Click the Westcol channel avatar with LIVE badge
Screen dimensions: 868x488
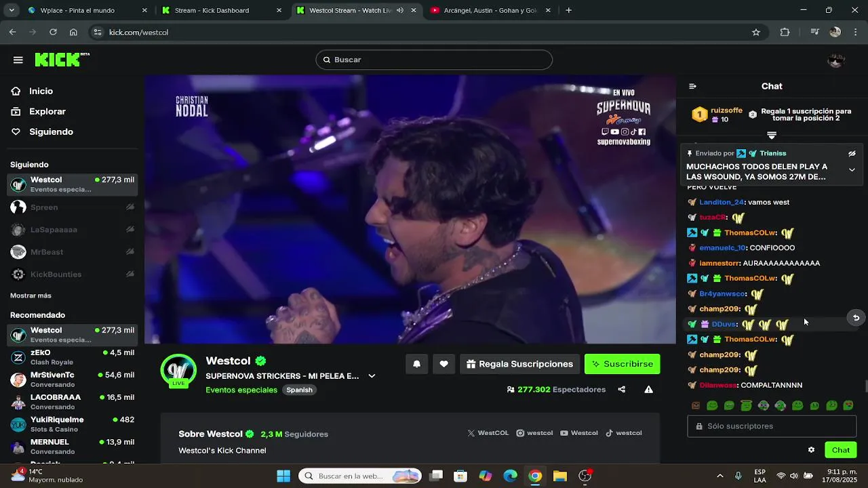tap(178, 371)
